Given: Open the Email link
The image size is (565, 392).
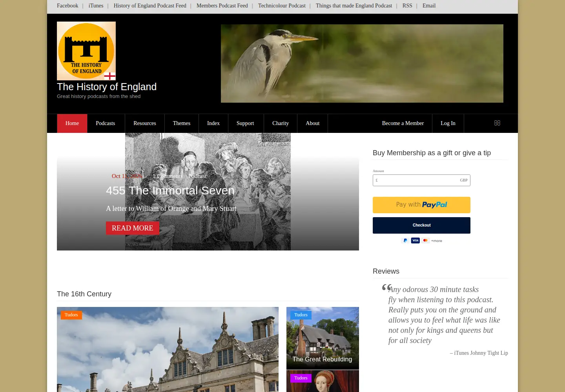Looking at the screenshot, I should (429, 5).
